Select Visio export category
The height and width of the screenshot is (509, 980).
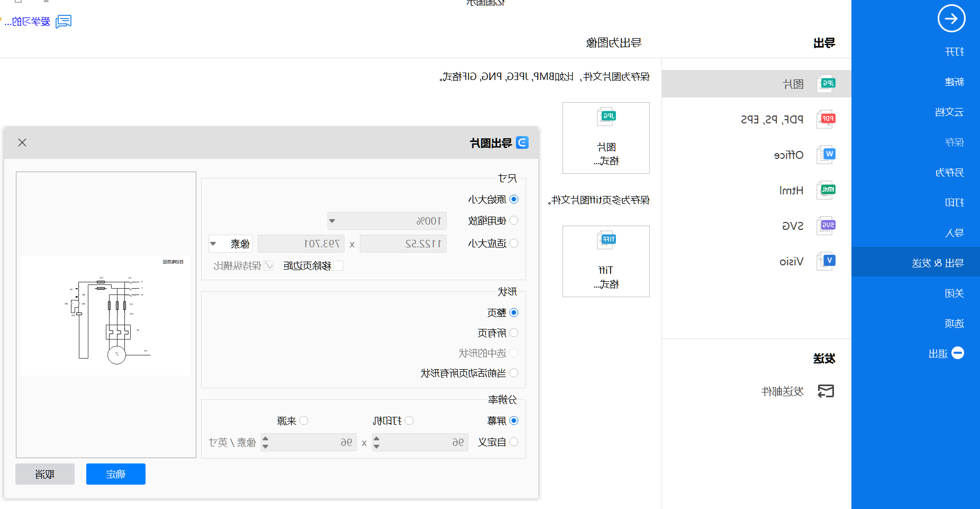757,261
